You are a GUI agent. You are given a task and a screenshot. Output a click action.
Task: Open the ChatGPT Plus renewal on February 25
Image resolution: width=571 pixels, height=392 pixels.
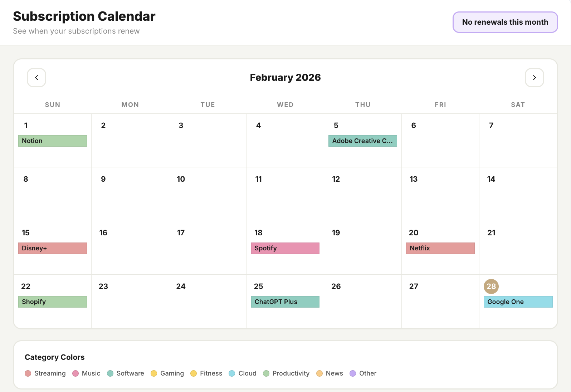[x=285, y=302]
